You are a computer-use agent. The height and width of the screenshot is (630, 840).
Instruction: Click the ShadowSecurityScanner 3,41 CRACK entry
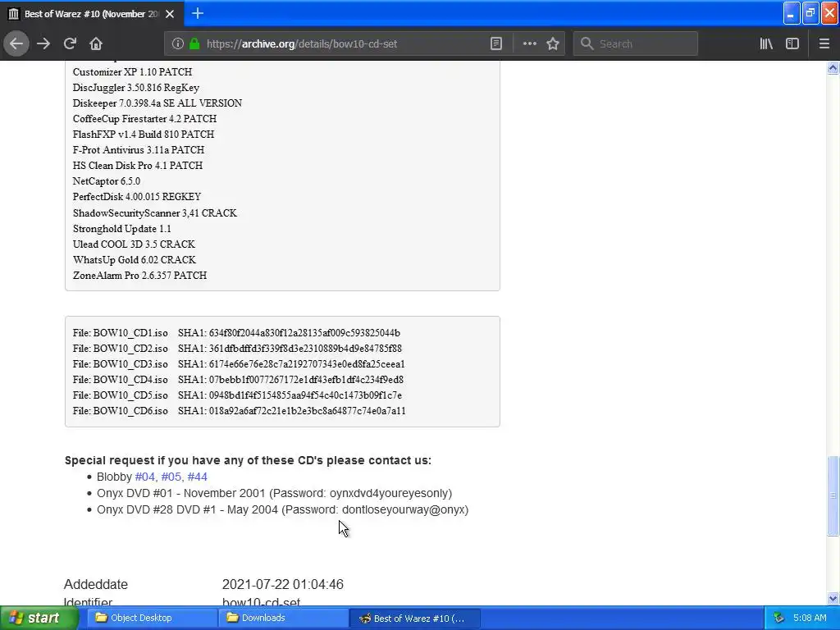coord(155,212)
